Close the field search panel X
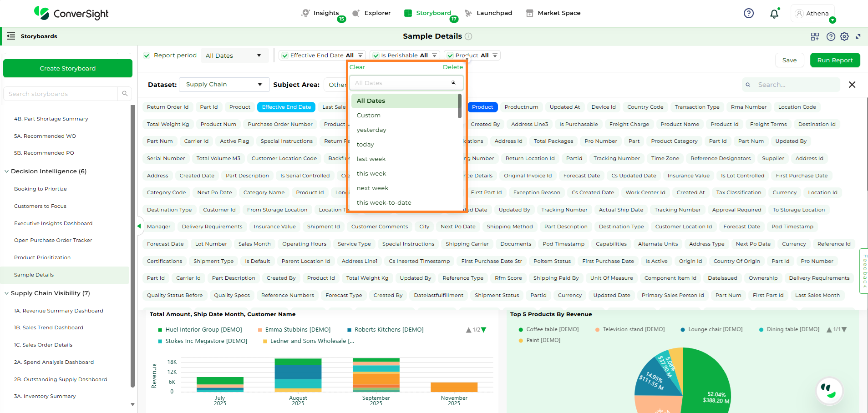Screen dimensions: 868x413 [852, 85]
